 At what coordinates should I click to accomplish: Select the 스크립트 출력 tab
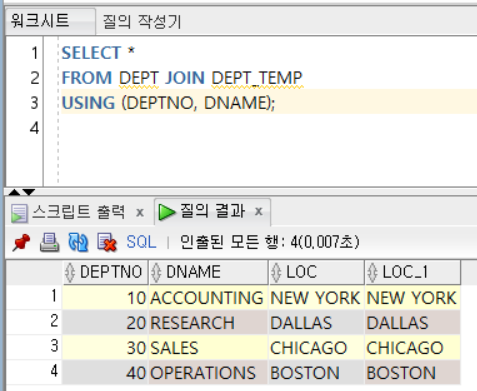[78, 212]
